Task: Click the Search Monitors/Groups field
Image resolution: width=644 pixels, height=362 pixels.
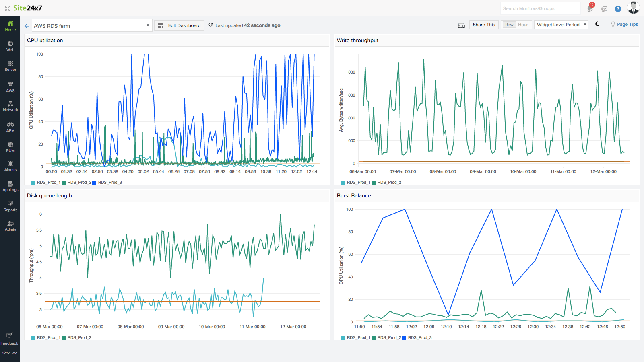Action: 540,8
